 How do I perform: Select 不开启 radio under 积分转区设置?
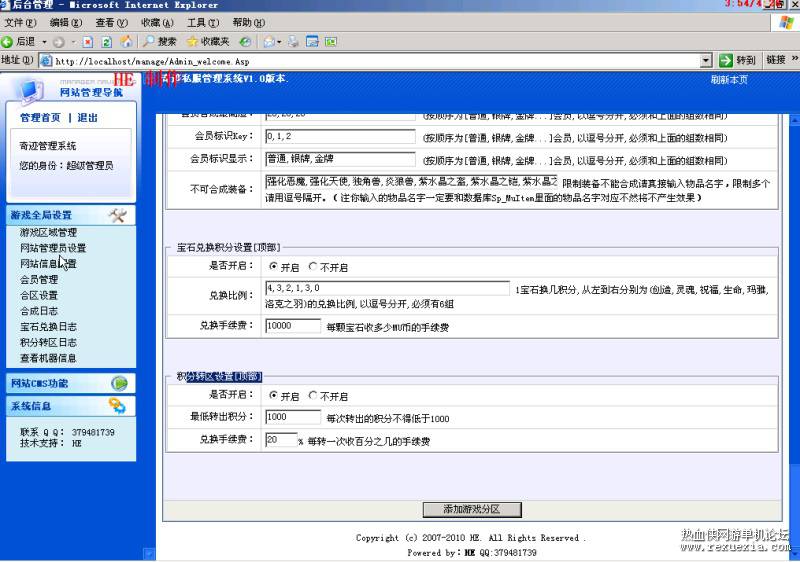(x=313, y=395)
